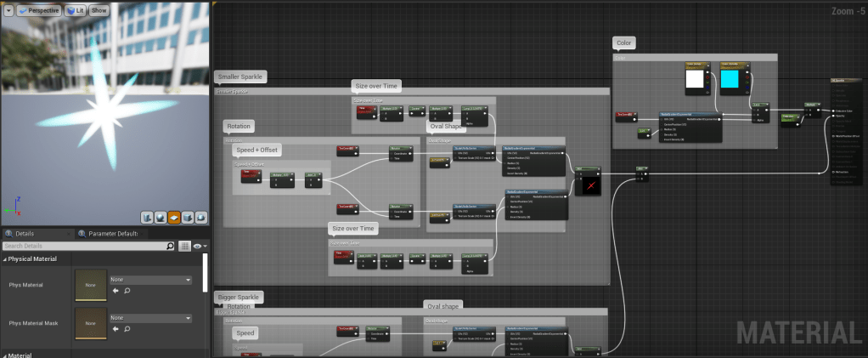Screen dimensions: 868x358
Task: Click the Perspective view mode button
Action: pos(39,9)
